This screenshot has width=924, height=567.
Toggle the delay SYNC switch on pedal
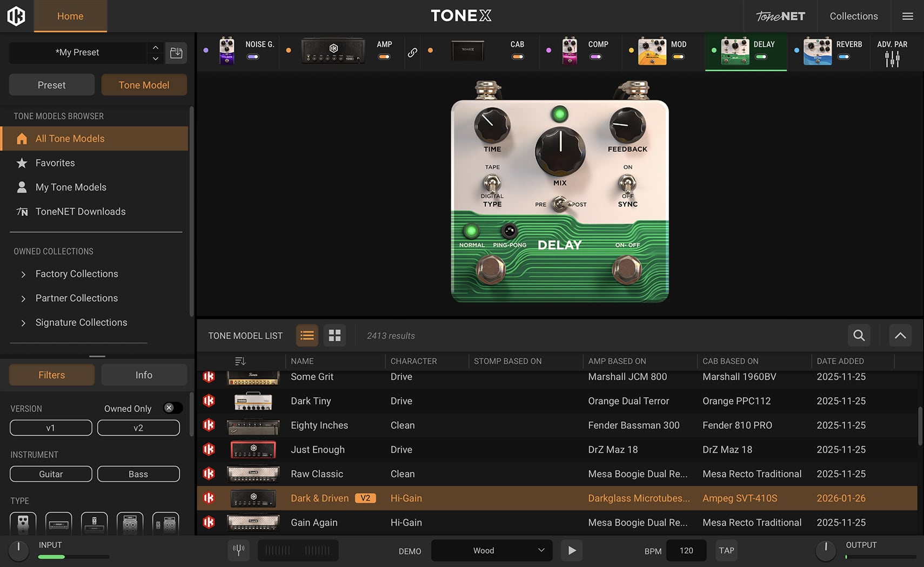627,184
